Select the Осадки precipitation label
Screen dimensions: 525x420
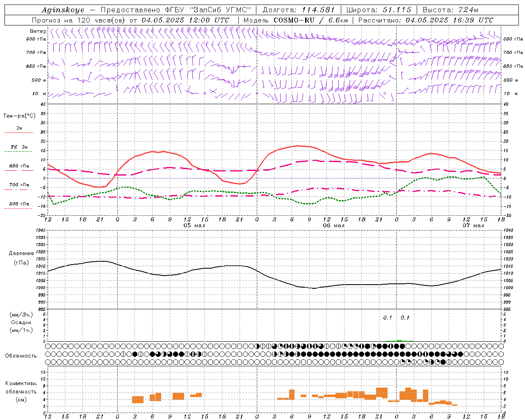point(21,323)
